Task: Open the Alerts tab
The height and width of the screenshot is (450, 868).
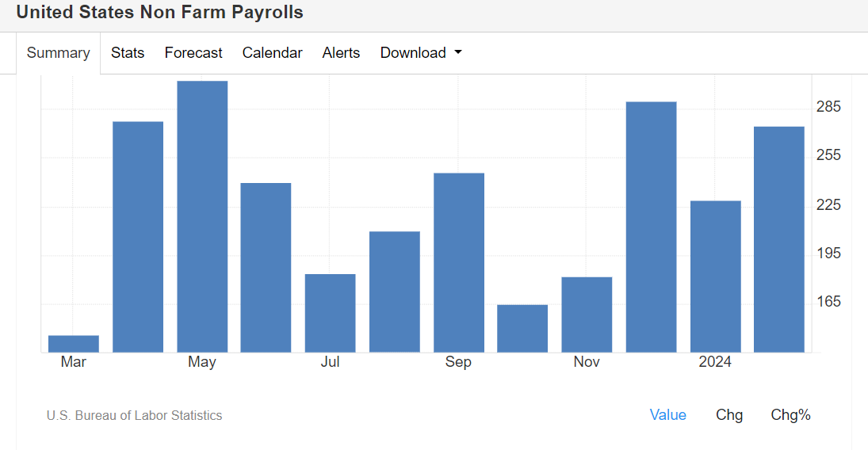Action: click(x=341, y=53)
